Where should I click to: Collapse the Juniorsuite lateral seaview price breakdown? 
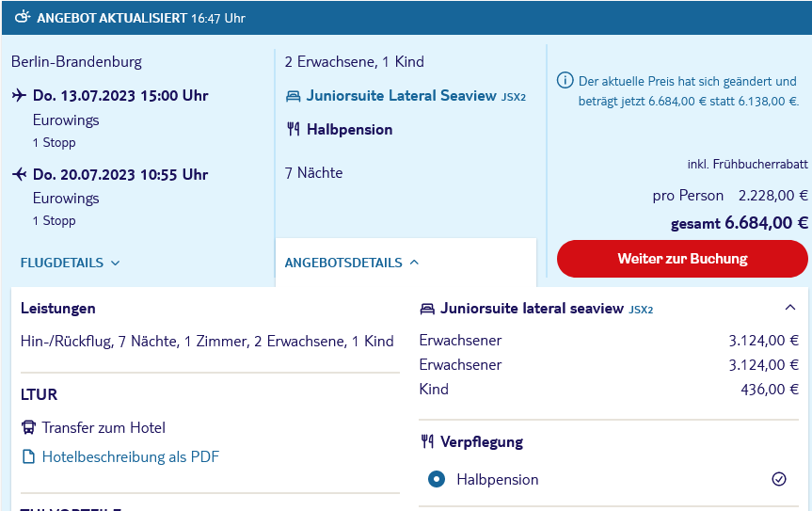click(x=789, y=308)
